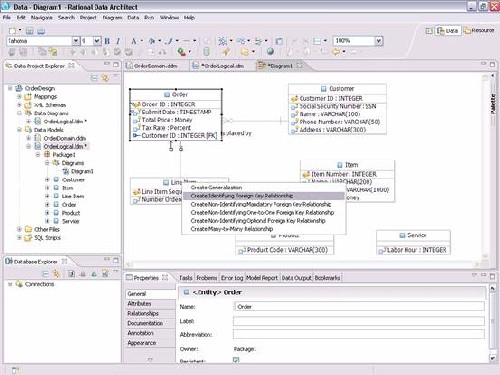The height and width of the screenshot is (375, 500).
Task: Open the 100% zoom dropdown
Action: tap(378, 41)
